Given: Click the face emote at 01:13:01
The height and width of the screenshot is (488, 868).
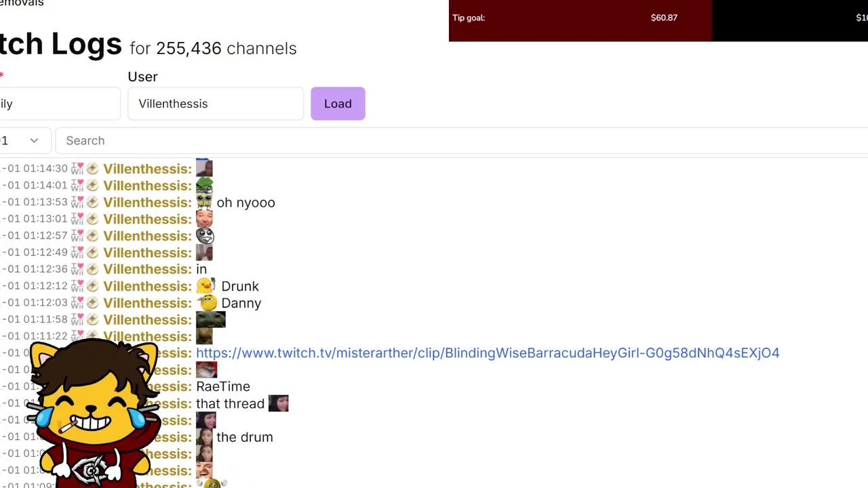Looking at the screenshot, I should (204, 219).
